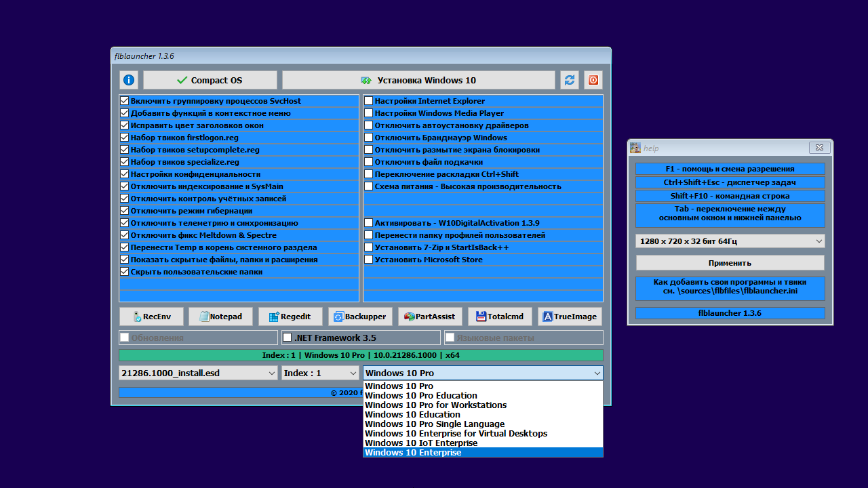
Task: Enable 'Настройки Windows Media Player'
Action: click(369, 113)
